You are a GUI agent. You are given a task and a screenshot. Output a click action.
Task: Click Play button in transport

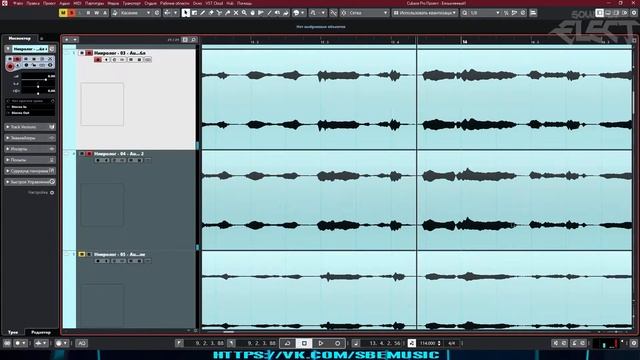tap(321, 343)
